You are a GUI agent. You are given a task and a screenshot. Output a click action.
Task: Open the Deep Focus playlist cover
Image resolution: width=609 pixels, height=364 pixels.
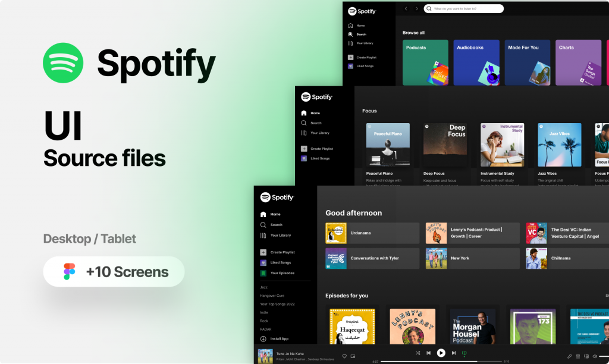(x=445, y=145)
